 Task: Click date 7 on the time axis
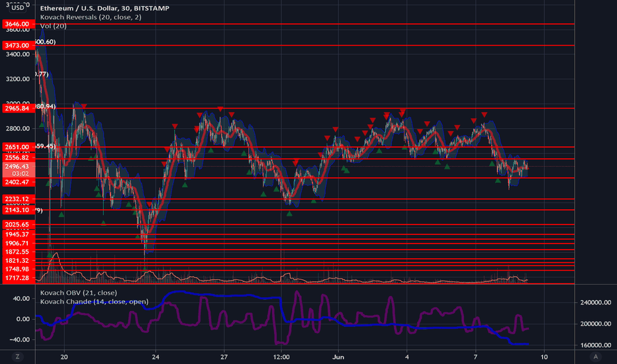point(475,357)
